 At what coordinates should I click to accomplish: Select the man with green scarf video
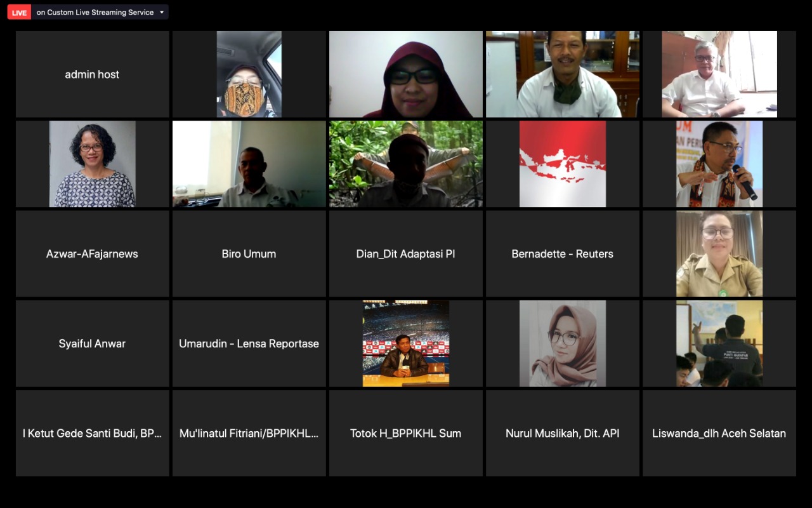click(x=562, y=74)
